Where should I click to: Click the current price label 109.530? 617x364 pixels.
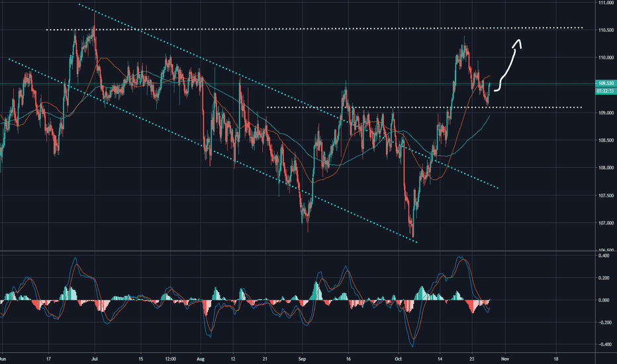[606, 83]
